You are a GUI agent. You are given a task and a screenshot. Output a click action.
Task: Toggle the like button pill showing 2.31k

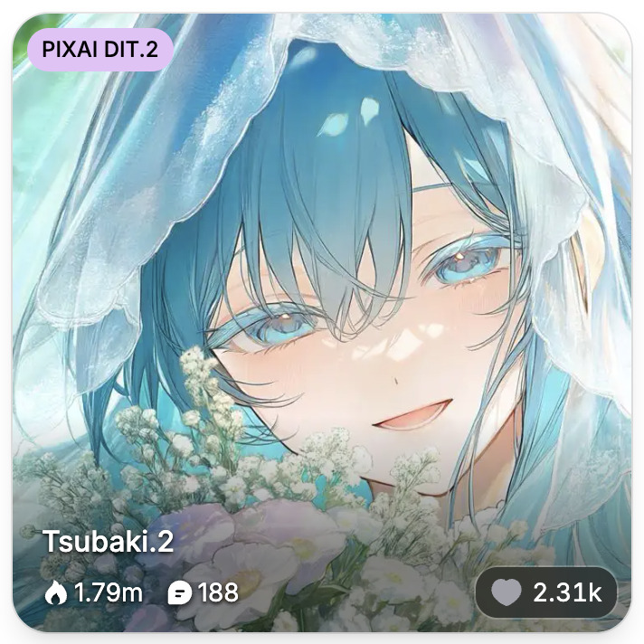(x=546, y=592)
